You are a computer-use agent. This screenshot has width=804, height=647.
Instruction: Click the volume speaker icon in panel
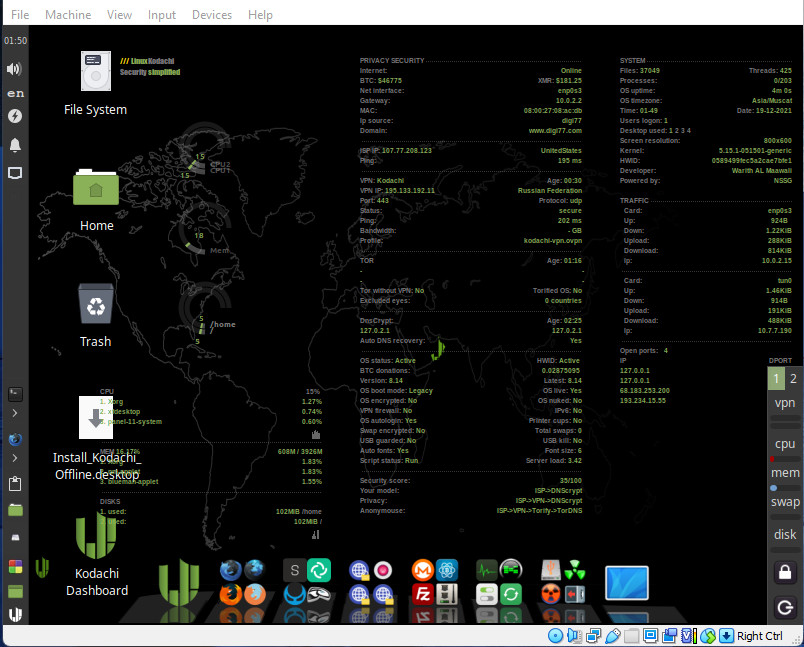click(14, 69)
